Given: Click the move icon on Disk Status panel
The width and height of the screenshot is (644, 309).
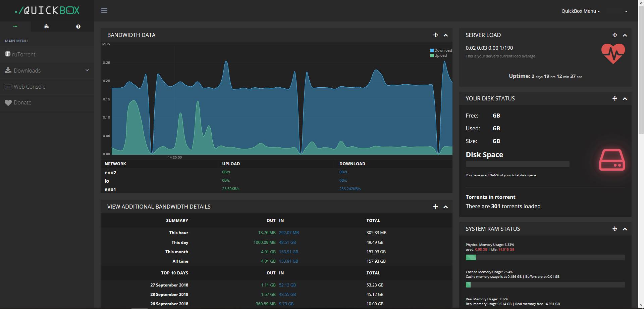Looking at the screenshot, I should [614, 98].
